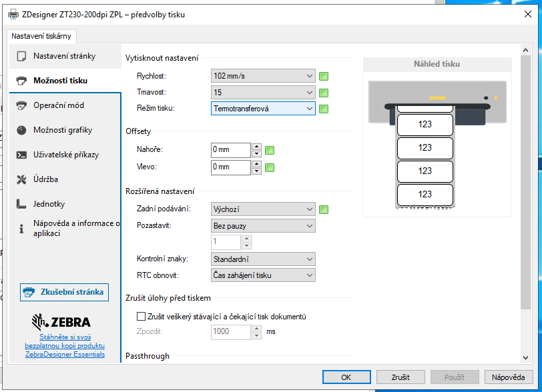Open the Rychlost speed dropdown
Image resolution: width=542 pixels, height=392 pixels.
tap(263, 76)
